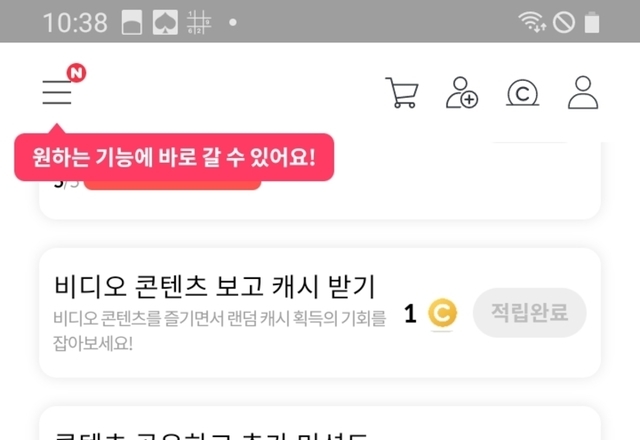Viewport: 640px width, 440px height.
Task: Open the hamburger menu
Action: (x=57, y=92)
